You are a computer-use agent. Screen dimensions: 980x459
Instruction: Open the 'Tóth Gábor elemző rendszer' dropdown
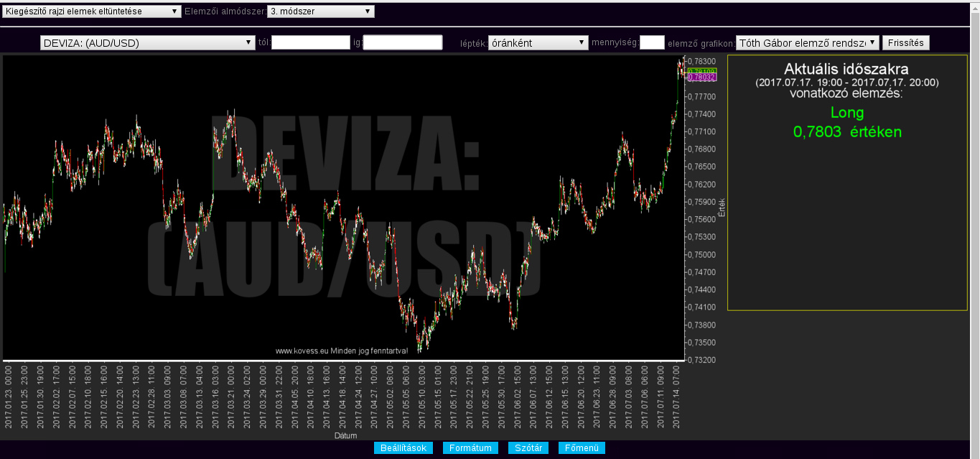807,43
